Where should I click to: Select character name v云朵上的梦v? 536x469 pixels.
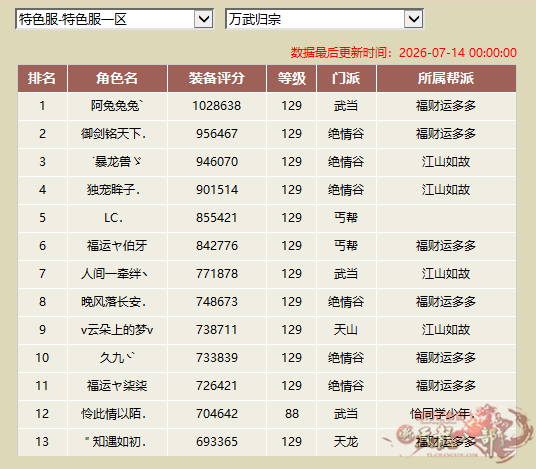pyautogui.click(x=117, y=330)
